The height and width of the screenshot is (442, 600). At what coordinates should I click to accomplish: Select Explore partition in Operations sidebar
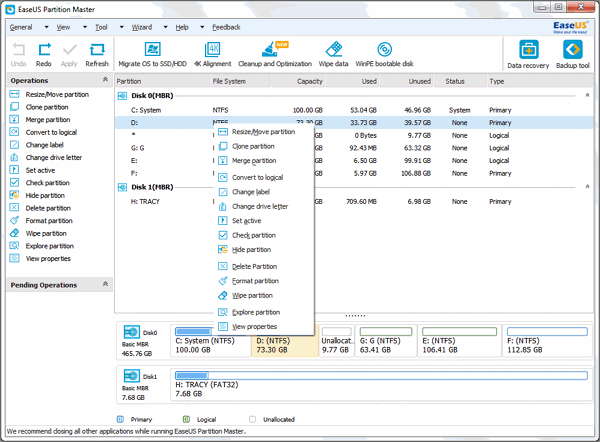[49, 246]
